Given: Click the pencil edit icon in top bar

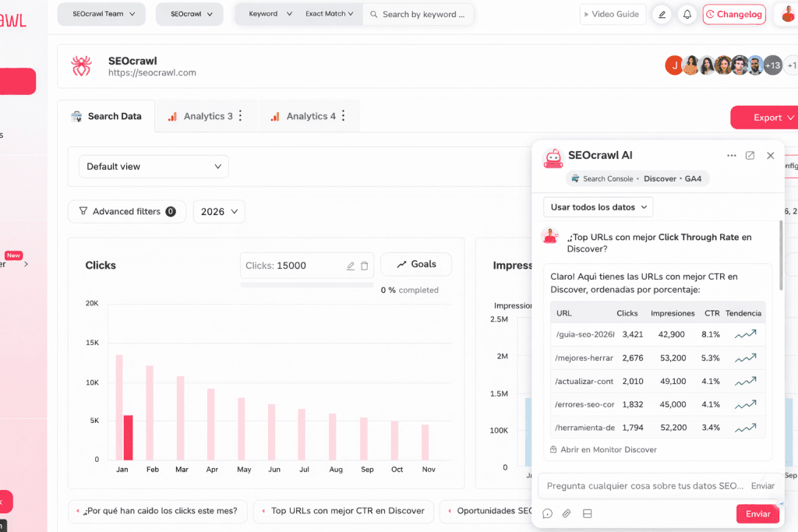Looking at the screenshot, I should click(662, 14).
